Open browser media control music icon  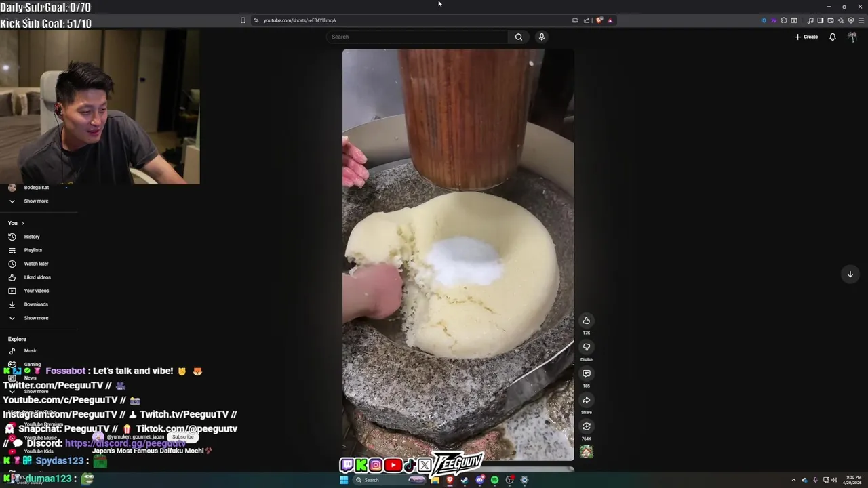810,20
